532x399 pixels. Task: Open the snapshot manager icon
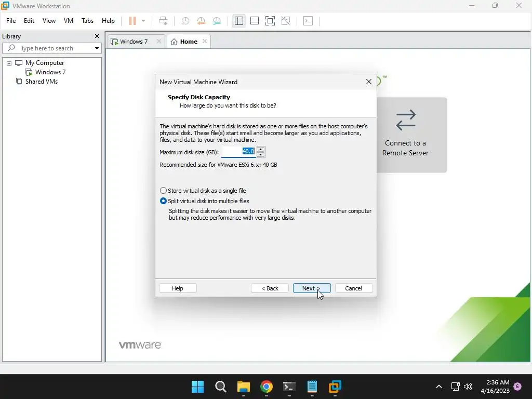217,21
